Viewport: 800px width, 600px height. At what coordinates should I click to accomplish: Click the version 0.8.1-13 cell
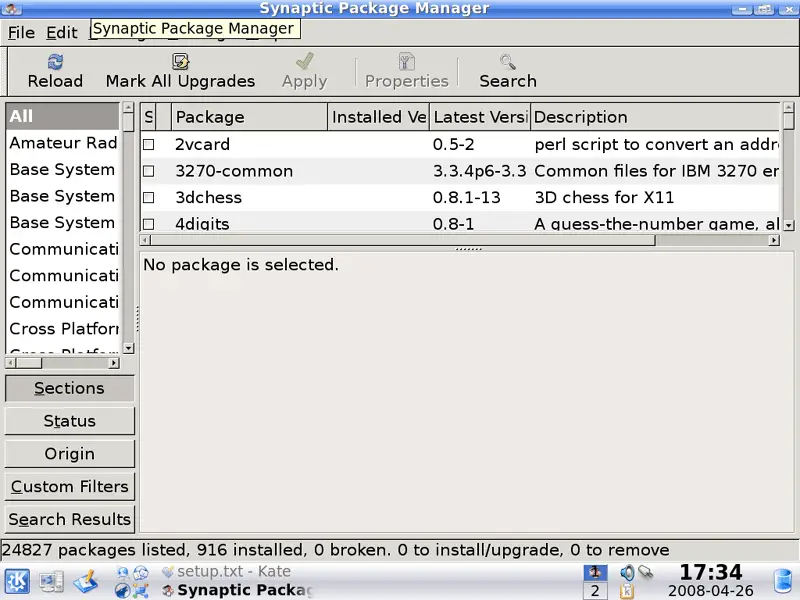coord(466,197)
